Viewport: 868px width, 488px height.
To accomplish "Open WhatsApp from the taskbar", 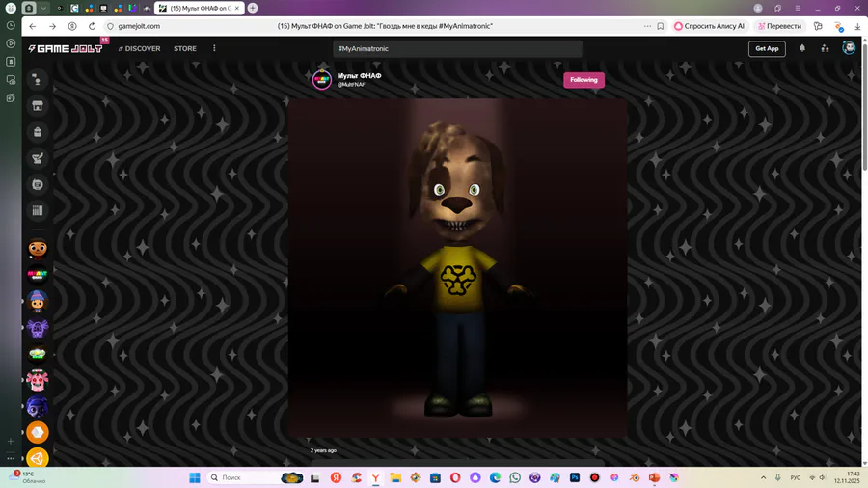I will click(x=515, y=477).
